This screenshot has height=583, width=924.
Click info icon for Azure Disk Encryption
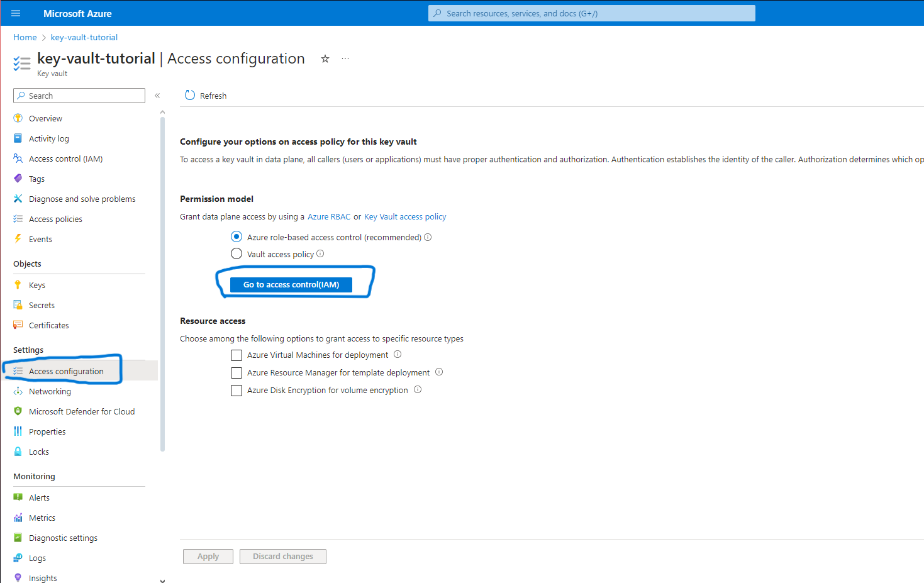click(x=418, y=390)
